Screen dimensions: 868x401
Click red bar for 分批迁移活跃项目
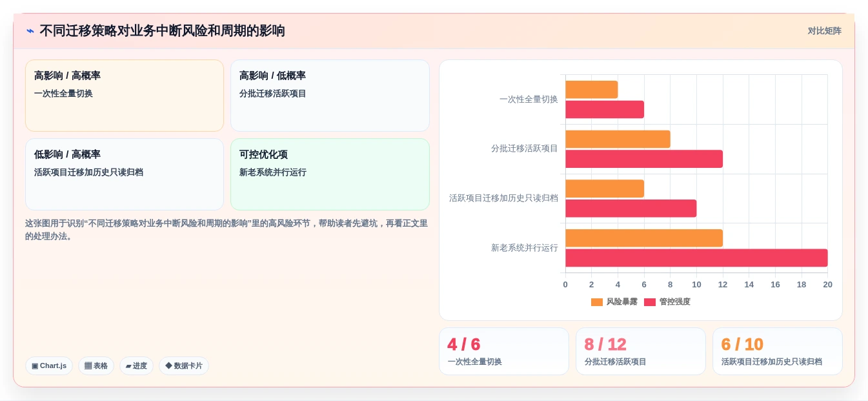click(x=644, y=159)
